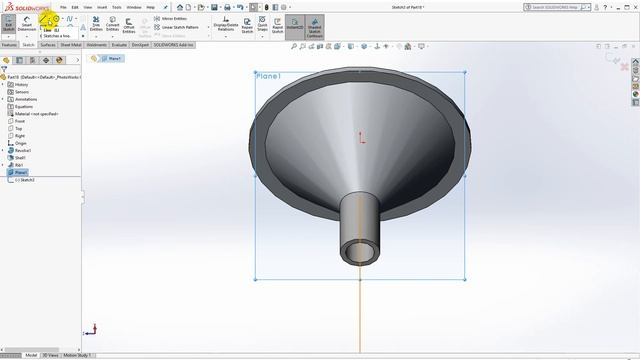Image resolution: width=640 pixels, height=360 pixels.
Task: Open Display/Delete Relations tool
Action: 226,24
